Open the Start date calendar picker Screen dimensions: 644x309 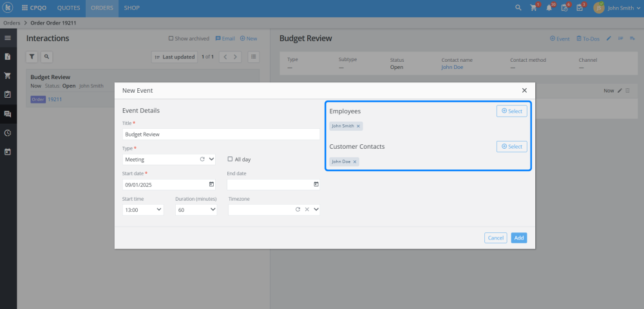[x=211, y=184]
